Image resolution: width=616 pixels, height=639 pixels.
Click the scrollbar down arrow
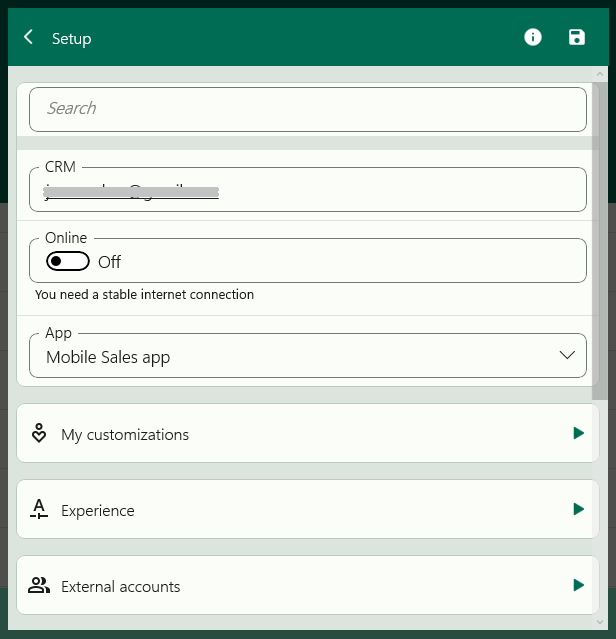[600, 623]
